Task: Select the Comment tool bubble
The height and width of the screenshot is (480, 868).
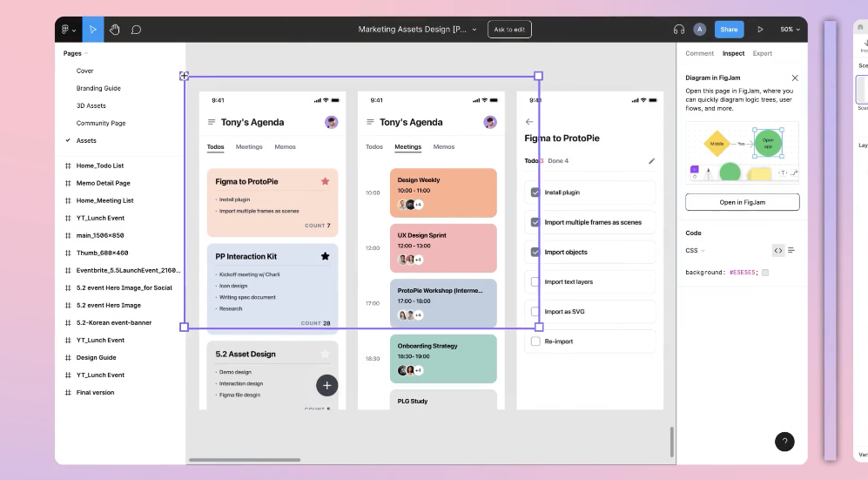Action: tap(137, 30)
